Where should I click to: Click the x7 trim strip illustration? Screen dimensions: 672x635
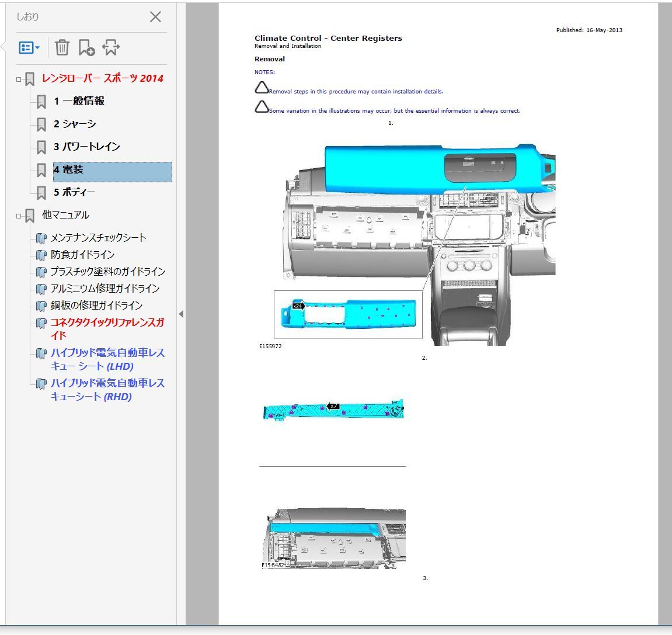333,411
